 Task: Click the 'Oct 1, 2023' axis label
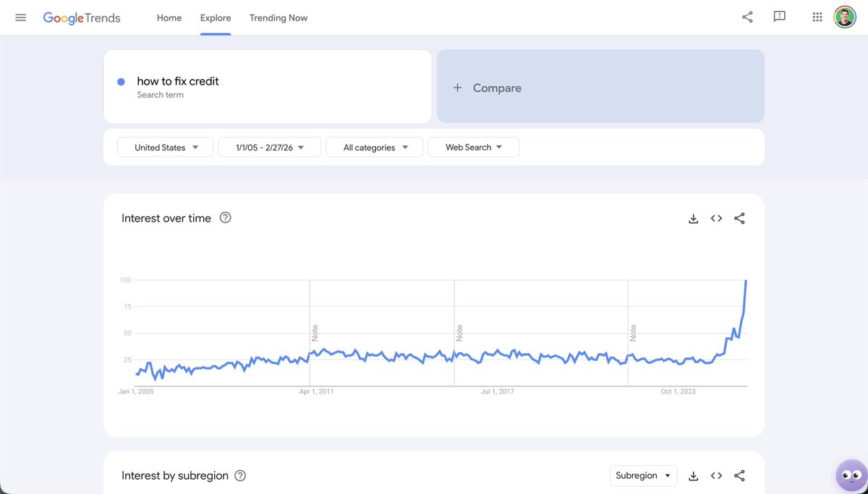coord(678,391)
